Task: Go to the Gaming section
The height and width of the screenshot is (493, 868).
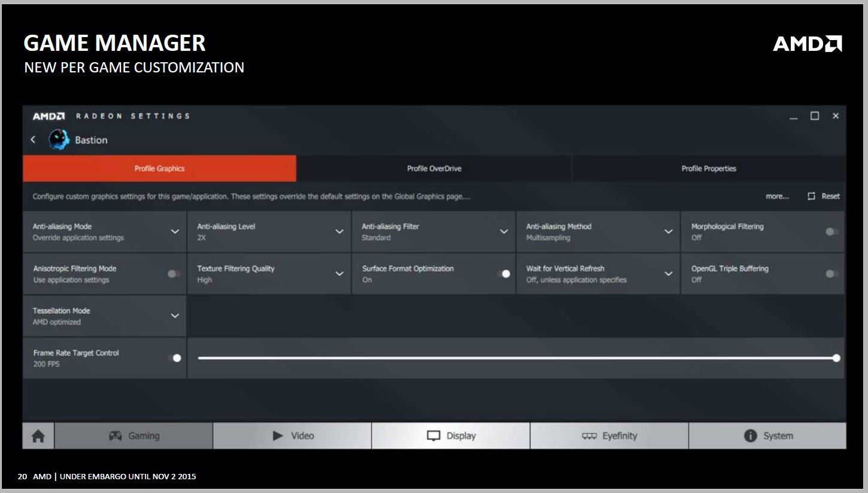Action: click(x=133, y=436)
